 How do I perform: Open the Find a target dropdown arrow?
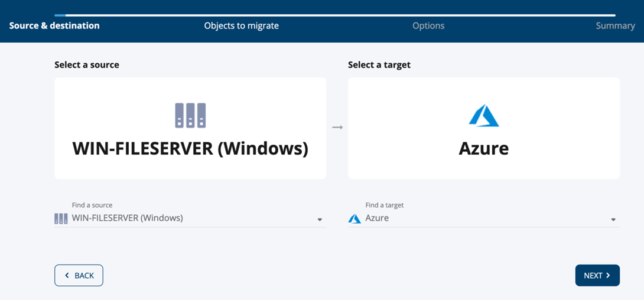coord(613,220)
